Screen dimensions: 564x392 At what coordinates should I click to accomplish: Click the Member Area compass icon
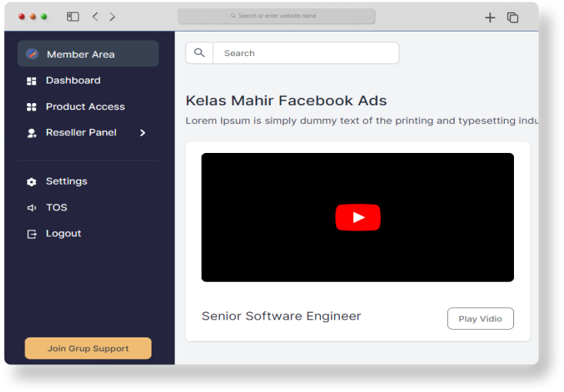32,54
